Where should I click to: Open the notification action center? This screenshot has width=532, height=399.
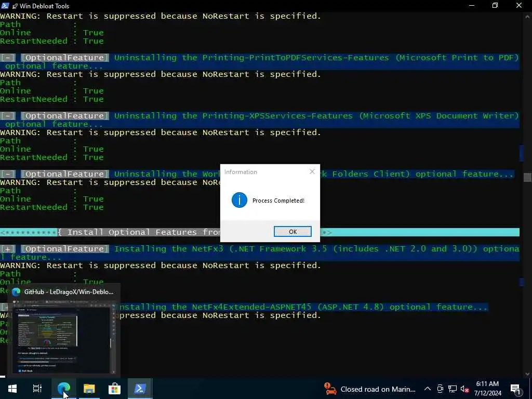click(515, 389)
